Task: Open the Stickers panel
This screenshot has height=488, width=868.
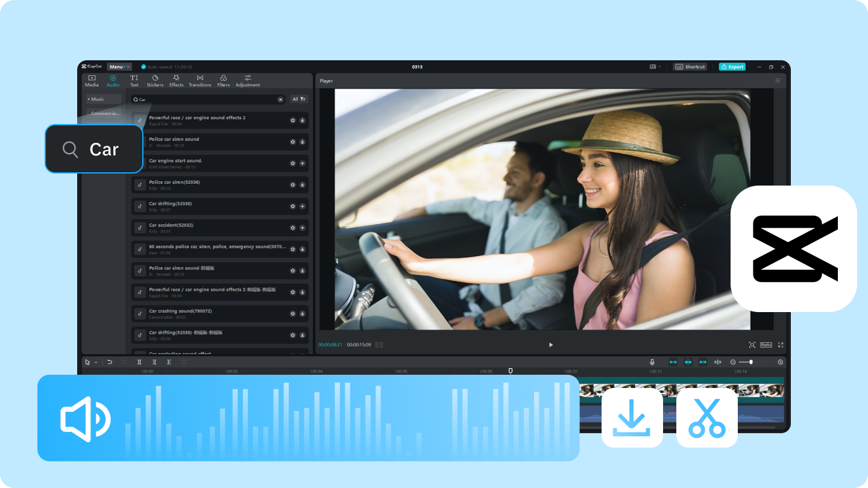Action: pyautogui.click(x=155, y=80)
